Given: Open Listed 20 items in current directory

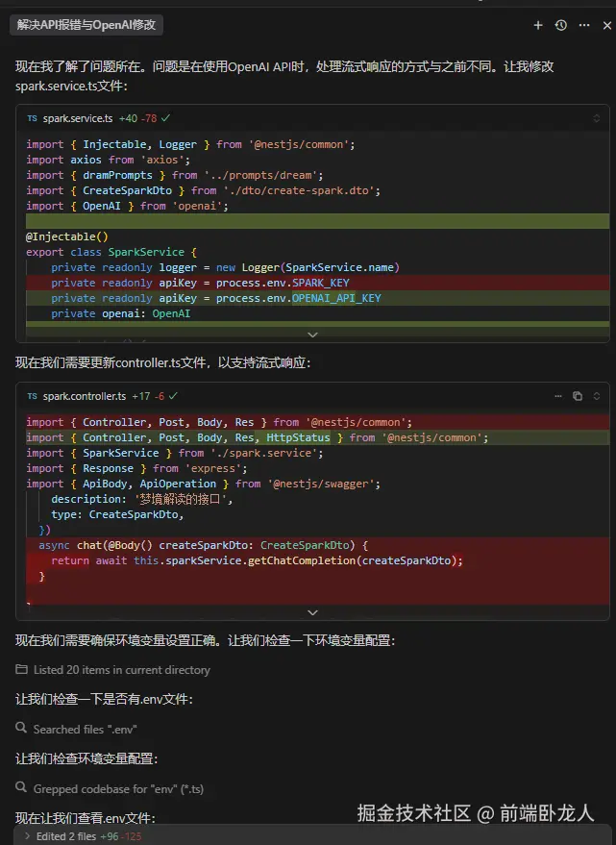Looking at the screenshot, I should [x=122, y=670].
